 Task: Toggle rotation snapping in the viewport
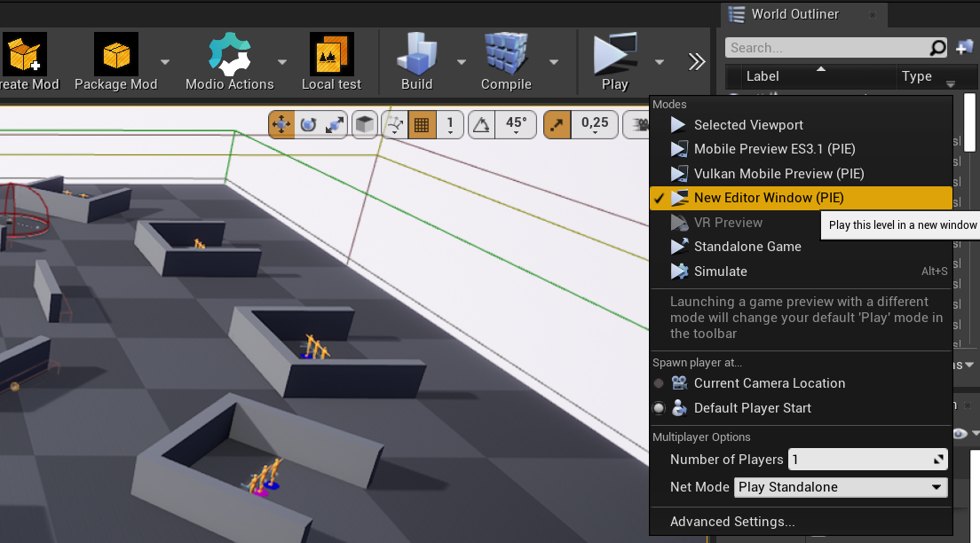pyautogui.click(x=481, y=124)
